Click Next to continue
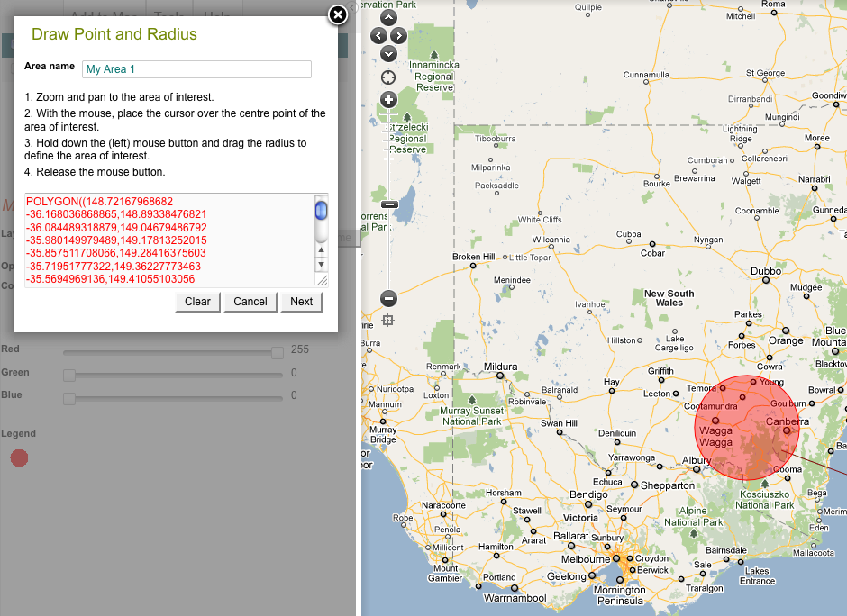The image size is (847, 616). click(302, 302)
